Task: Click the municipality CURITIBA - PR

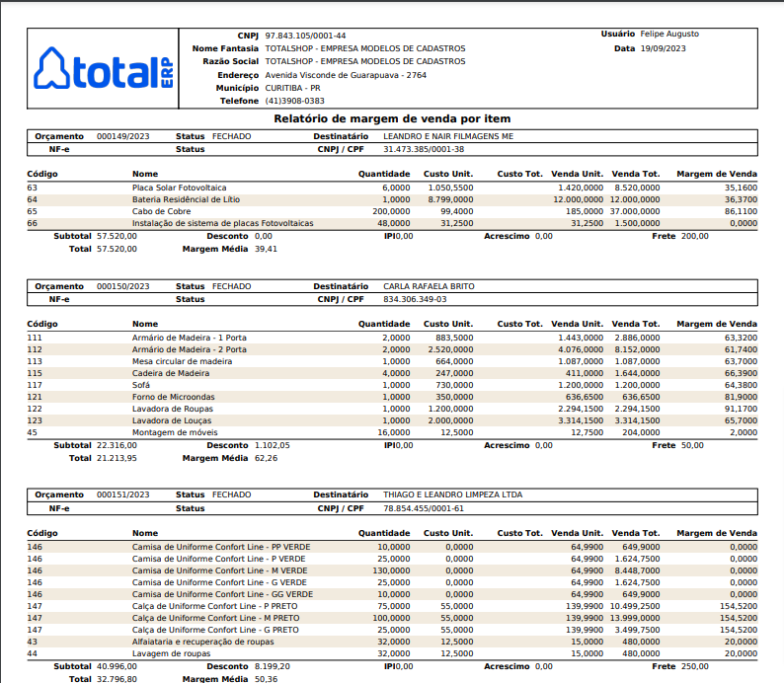Action: pos(292,89)
